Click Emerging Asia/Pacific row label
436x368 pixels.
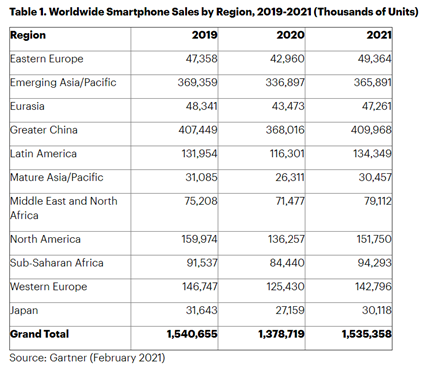(x=63, y=83)
